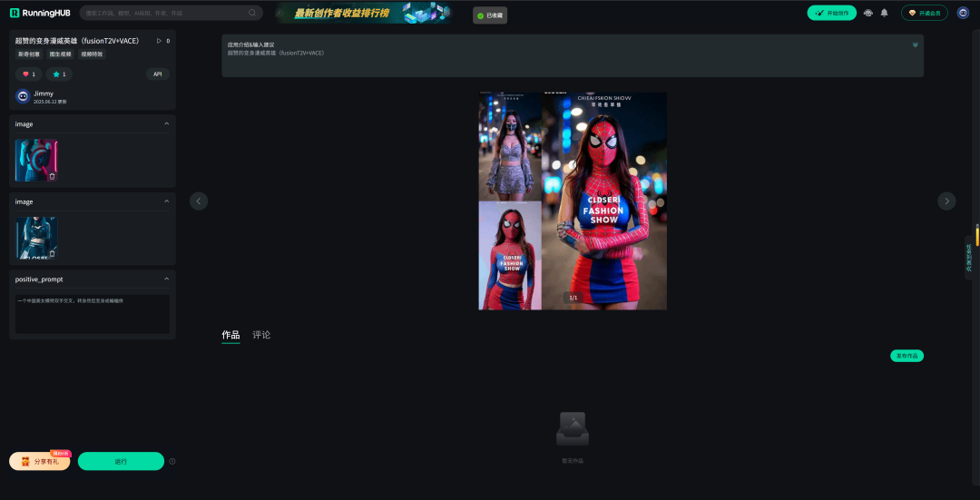Click the author name Jimmy
980x500 pixels.
44,93
